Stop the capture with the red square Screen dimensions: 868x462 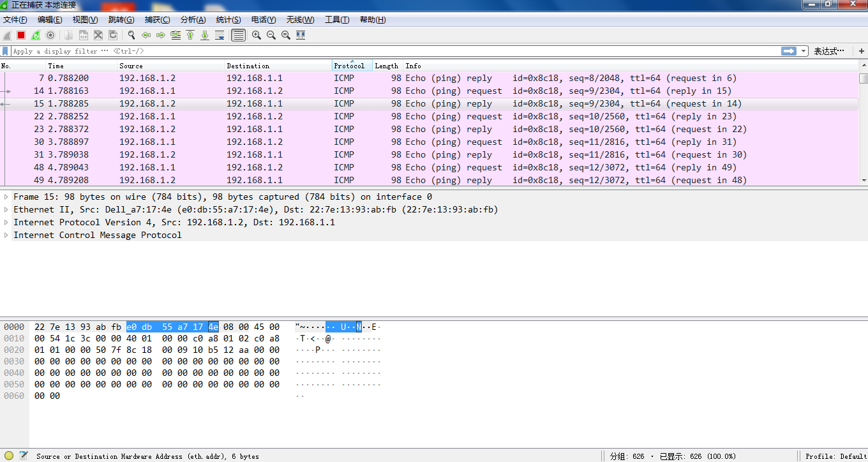click(x=21, y=35)
